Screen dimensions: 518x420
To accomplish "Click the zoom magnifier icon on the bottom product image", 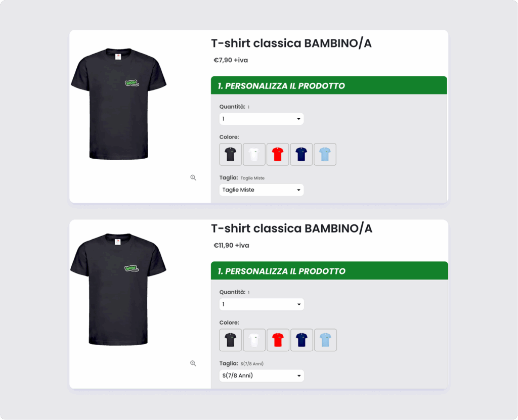I will click(193, 363).
